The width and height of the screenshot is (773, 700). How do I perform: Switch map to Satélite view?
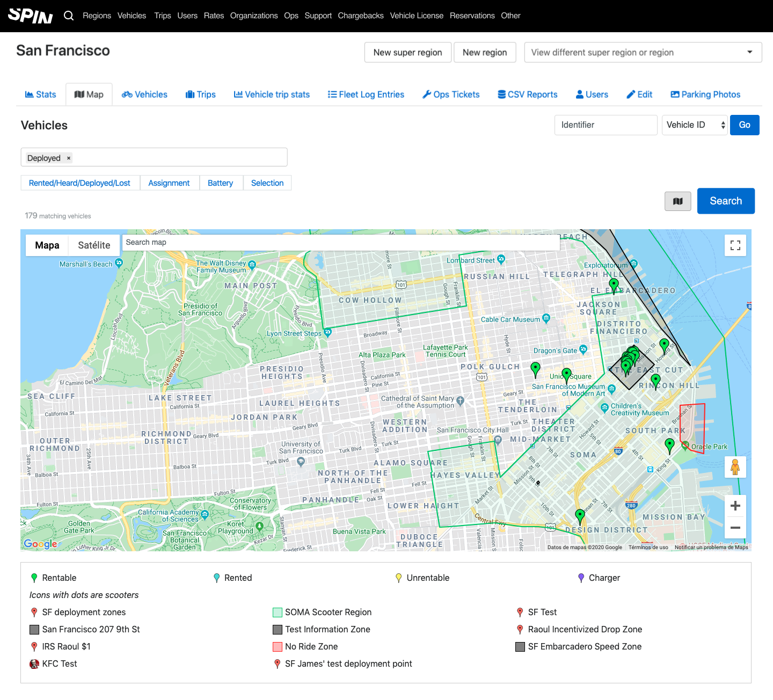tap(94, 245)
